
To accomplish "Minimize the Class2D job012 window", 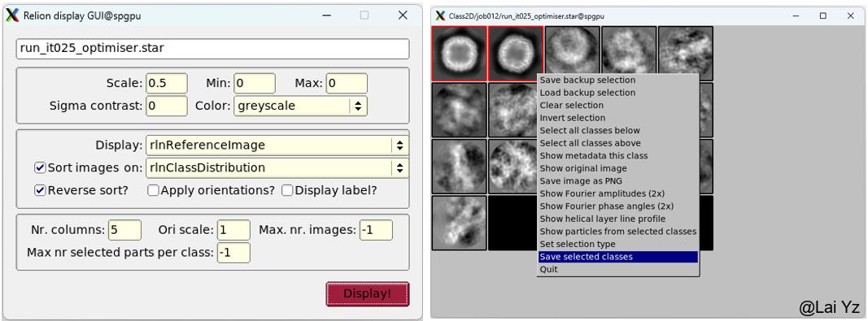I will point(796,15).
